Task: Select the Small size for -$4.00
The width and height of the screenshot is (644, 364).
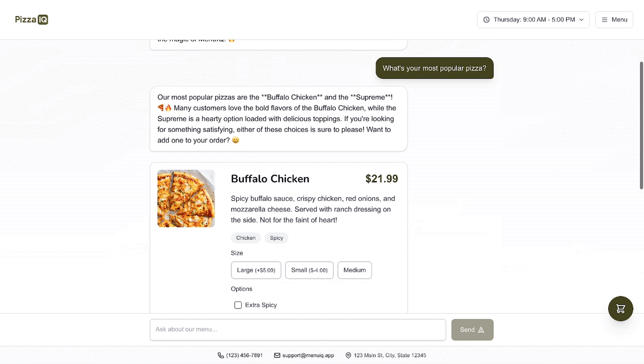Action: [309, 270]
